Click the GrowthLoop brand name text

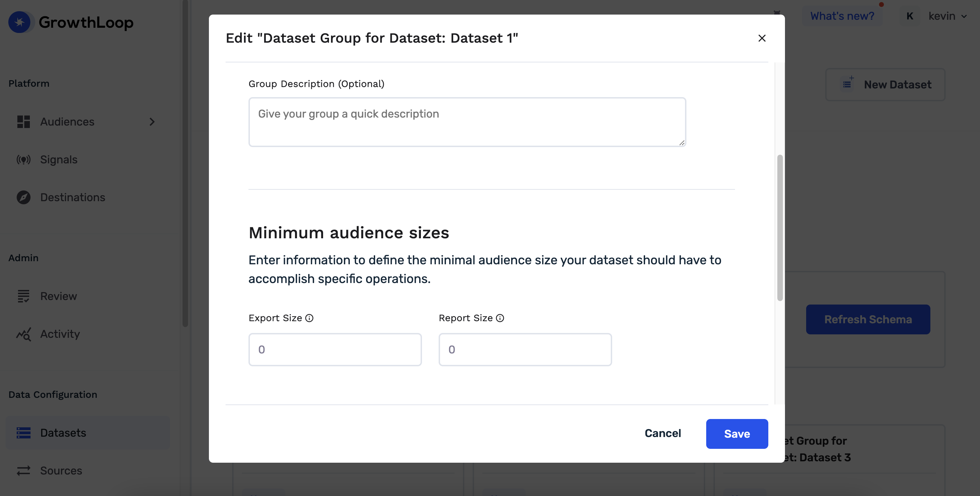86,22
